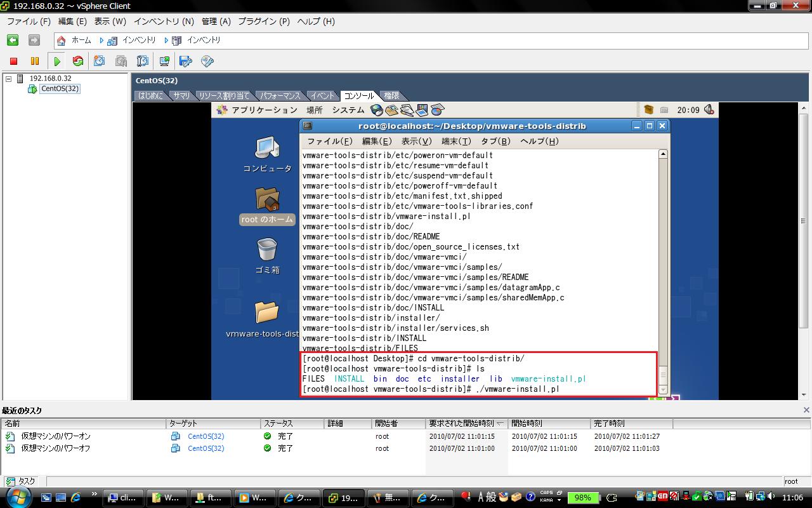Click the 名前 column header
The width and height of the screenshot is (812, 508).
84,424
